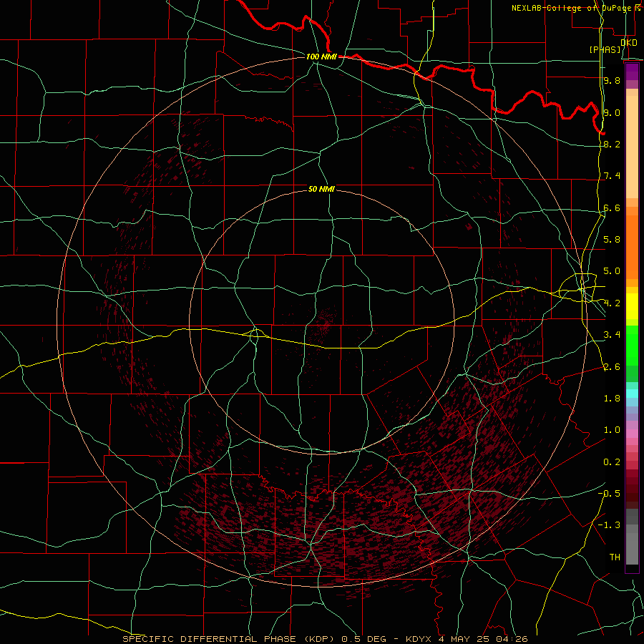Image resolution: width=644 pixels, height=644 pixels.
Task: Click the 100 NMI range ring label
Action: [321, 57]
